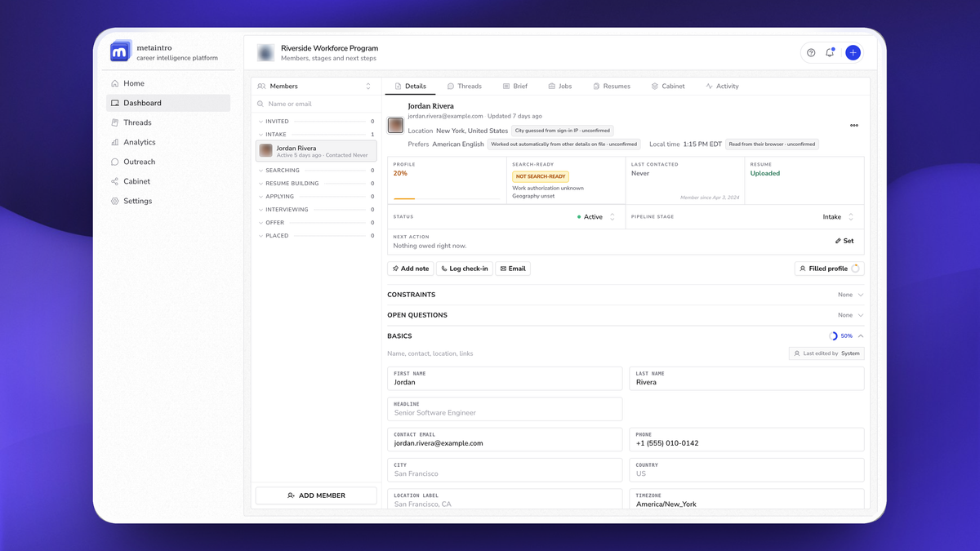Expand the Resume Building group

[x=315, y=184]
